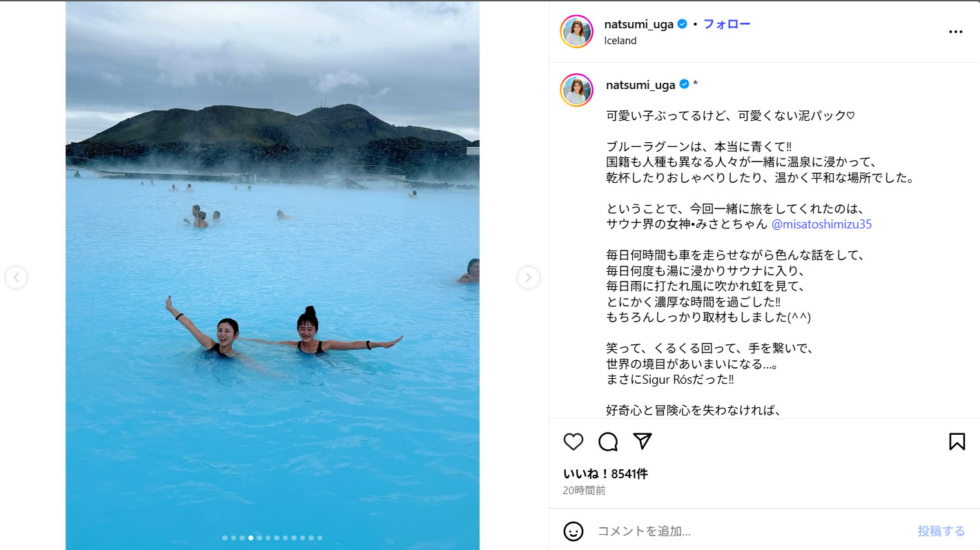
Task: Jump to the last carousel indicator dot
Action: click(320, 538)
